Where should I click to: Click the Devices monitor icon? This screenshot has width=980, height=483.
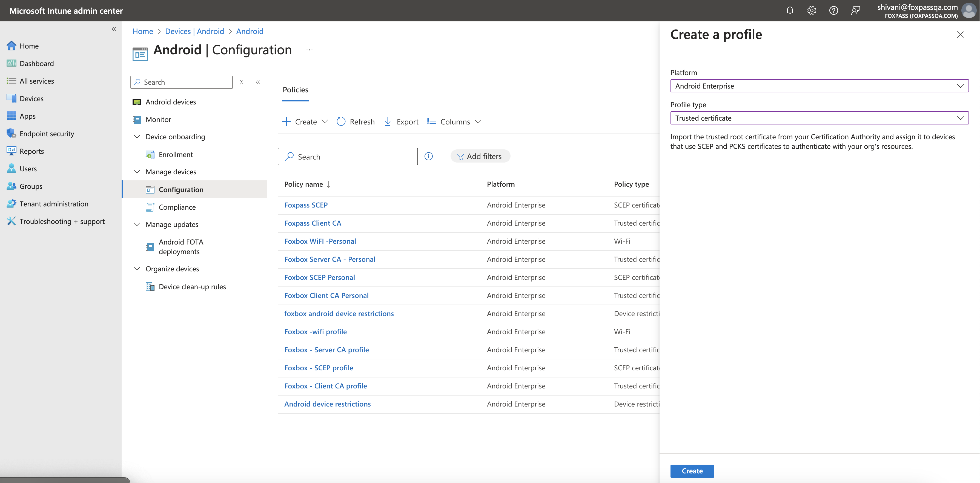(x=12, y=98)
